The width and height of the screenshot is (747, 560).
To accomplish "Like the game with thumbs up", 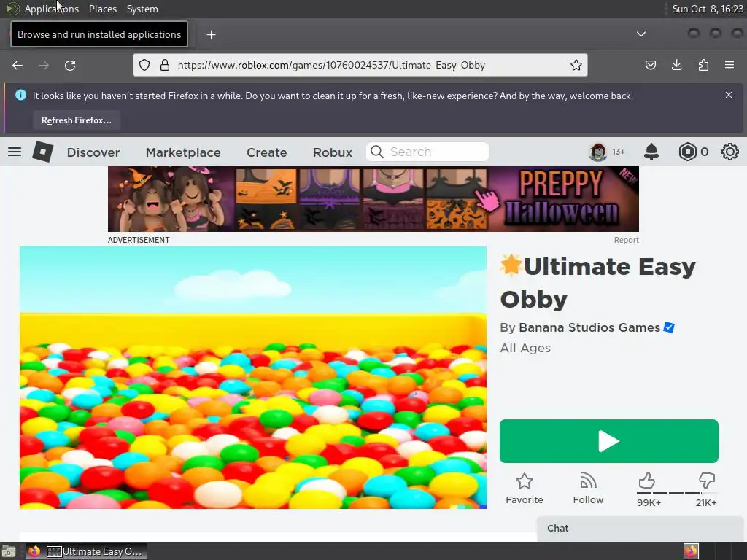I will (x=646, y=481).
